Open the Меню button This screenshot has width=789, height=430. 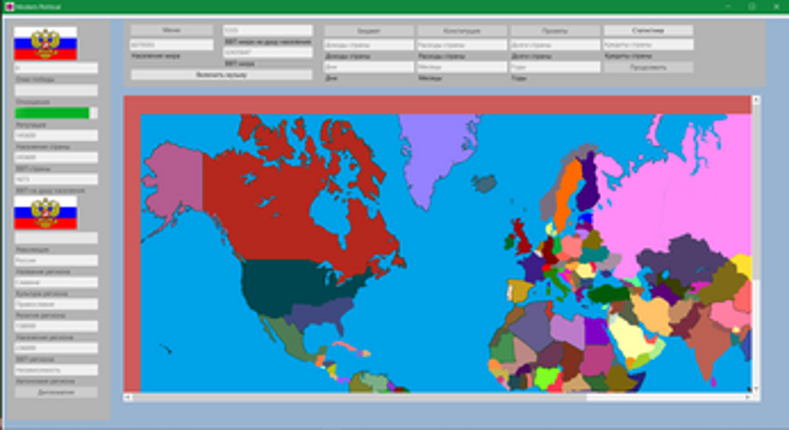tap(172, 31)
